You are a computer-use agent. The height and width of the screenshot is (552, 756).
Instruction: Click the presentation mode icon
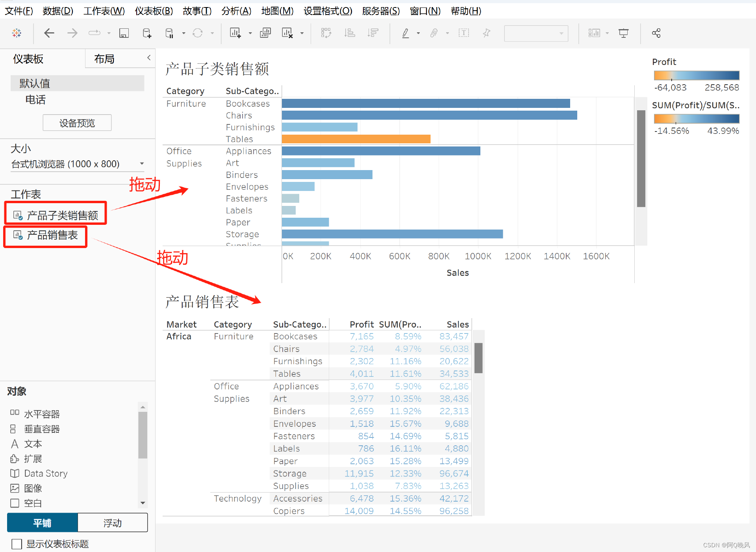pyautogui.click(x=623, y=33)
